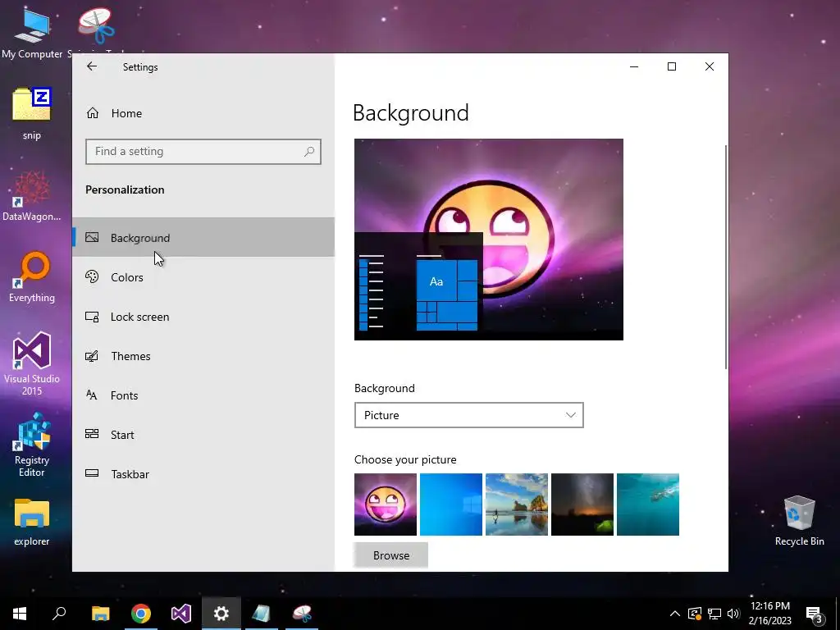Image resolution: width=840 pixels, height=630 pixels.
Task: Open the Windows Start menu
Action: (20, 614)
